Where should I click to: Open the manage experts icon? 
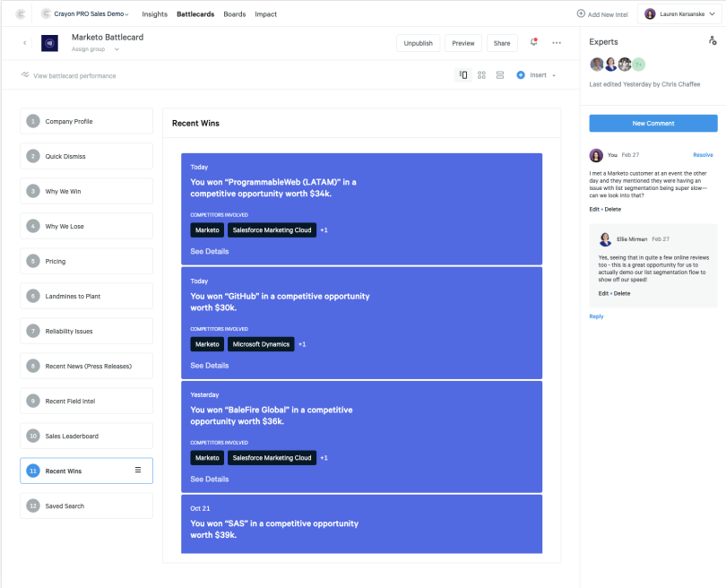pyautogui.click(x=713, y=40)
